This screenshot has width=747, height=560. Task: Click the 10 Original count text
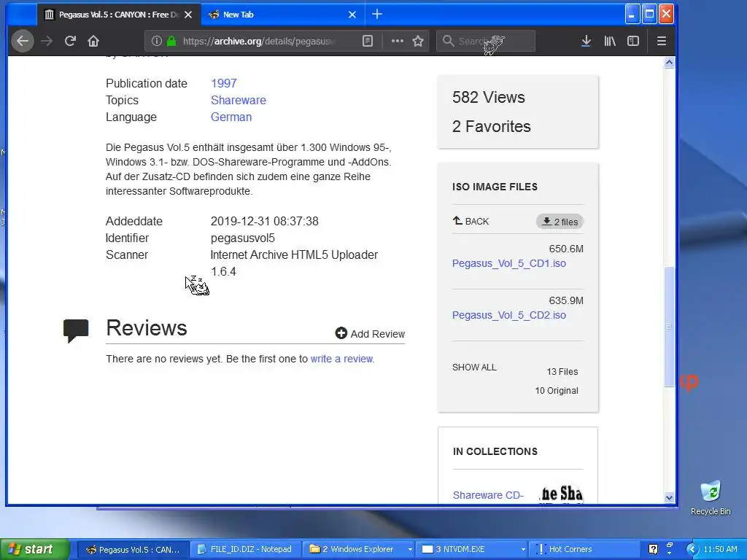(x=557, y=391)
